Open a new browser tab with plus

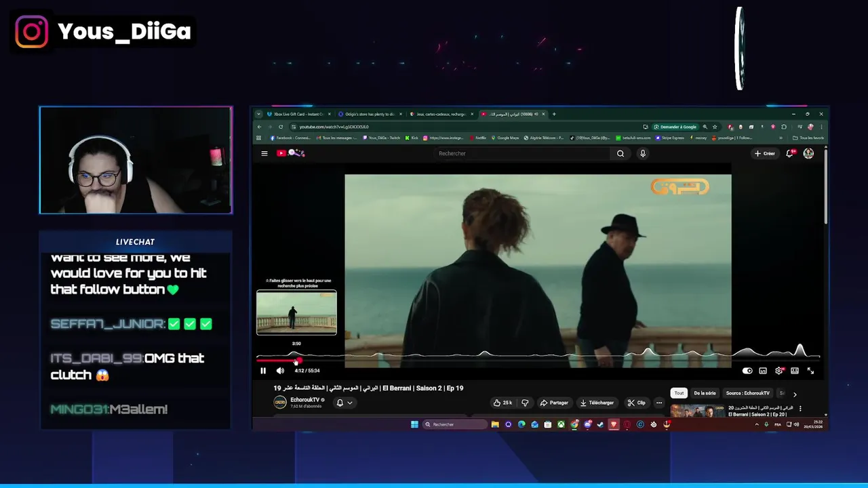(x=554, y=114)
